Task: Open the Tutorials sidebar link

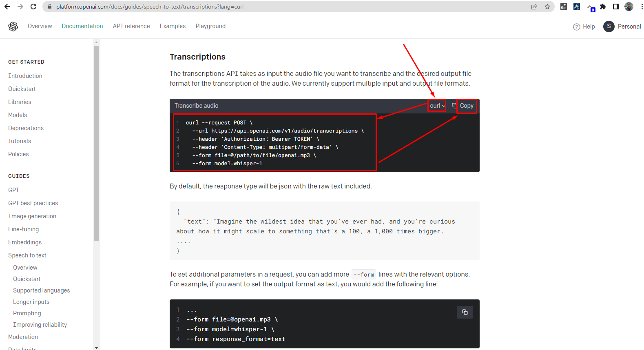Action: pos(20,141)
